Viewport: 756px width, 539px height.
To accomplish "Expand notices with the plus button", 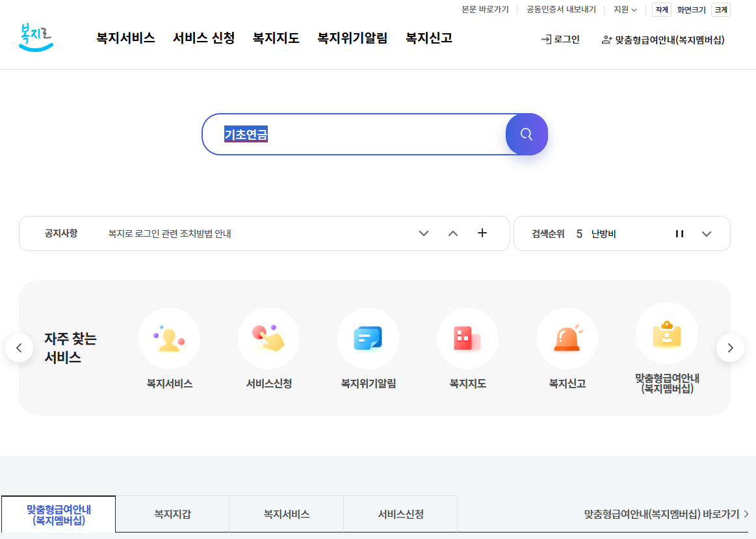I will tap(482, 232).
